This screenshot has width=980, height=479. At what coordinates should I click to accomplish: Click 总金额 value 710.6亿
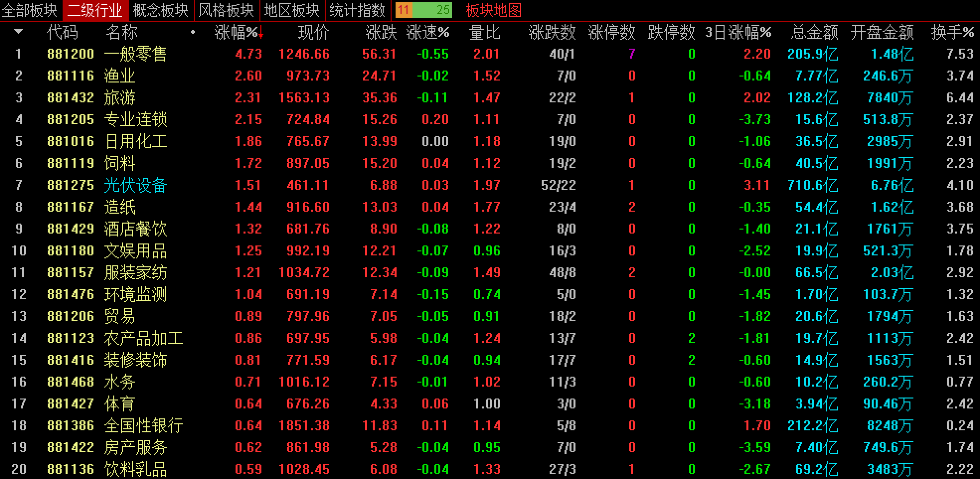(x=813, y=185)
